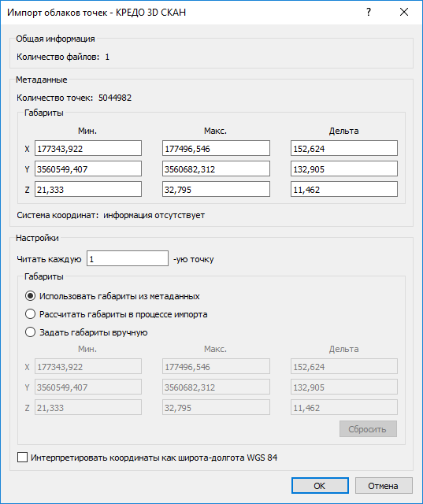Click the help question mark icon

(x=369, y=13)
